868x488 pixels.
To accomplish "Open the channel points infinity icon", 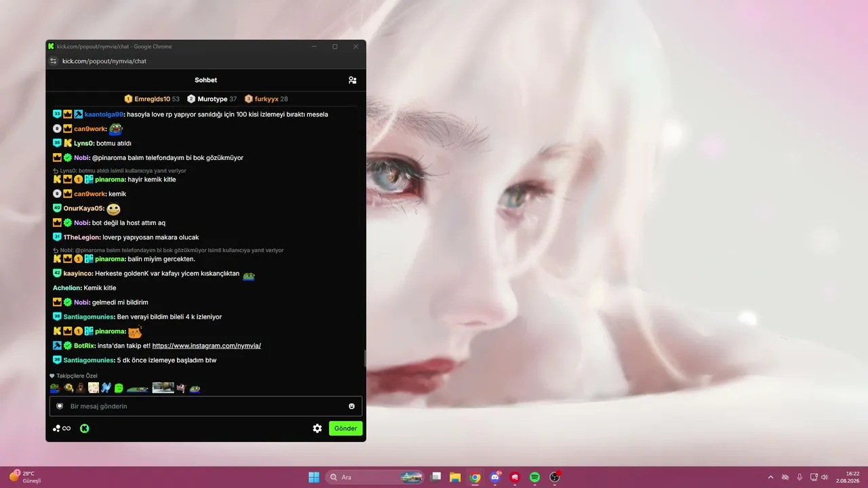I will (62, 428).
